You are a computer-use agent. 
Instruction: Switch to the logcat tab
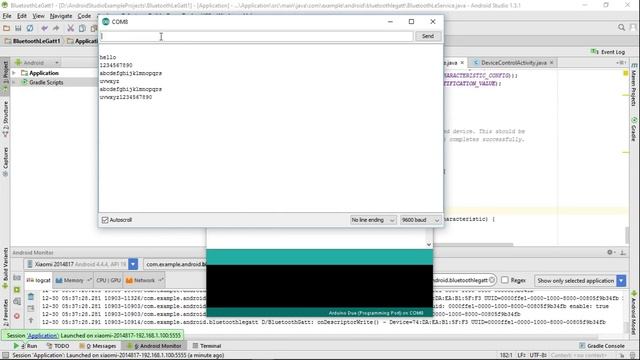(x=38, y=280)
